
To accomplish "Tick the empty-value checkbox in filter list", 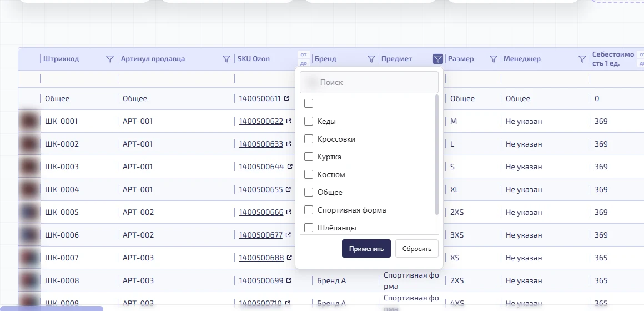I will 309,103.
